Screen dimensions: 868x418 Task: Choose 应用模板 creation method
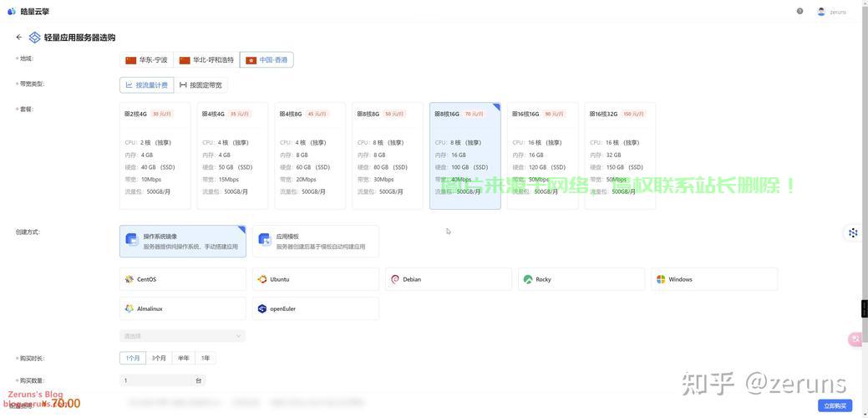click(x=316, y=241)
